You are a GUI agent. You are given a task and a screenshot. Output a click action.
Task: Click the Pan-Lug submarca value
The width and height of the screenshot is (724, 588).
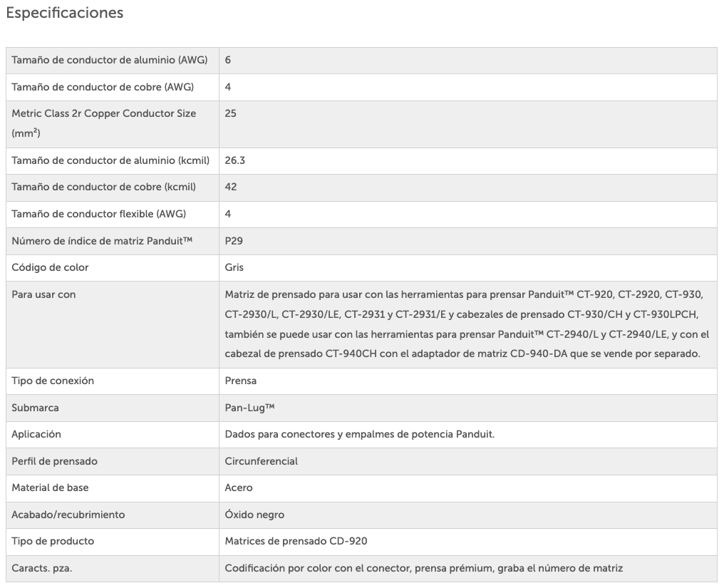(x=250, y=408)
